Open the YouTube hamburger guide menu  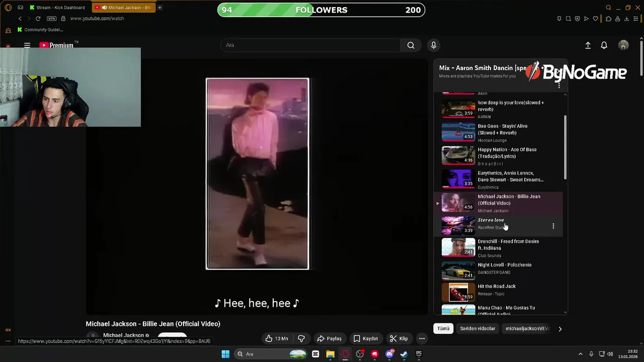click(x=27, y=45)
